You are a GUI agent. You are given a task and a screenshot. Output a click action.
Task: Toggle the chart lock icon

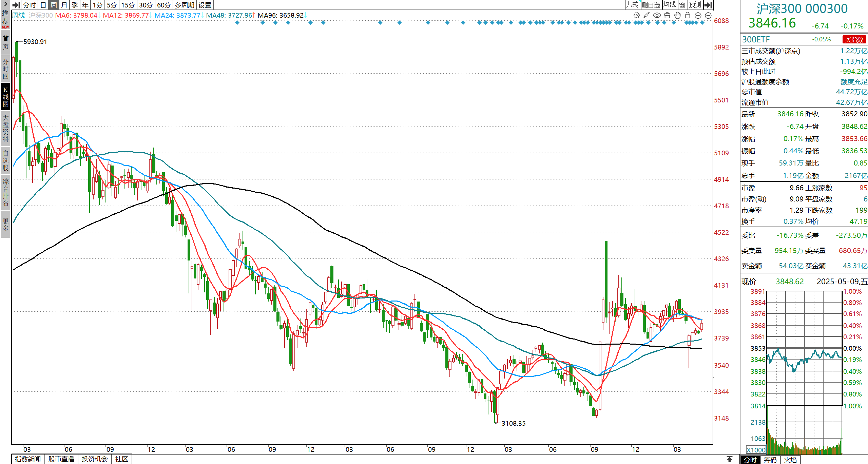pyautogui.click(x=688, y=15)
